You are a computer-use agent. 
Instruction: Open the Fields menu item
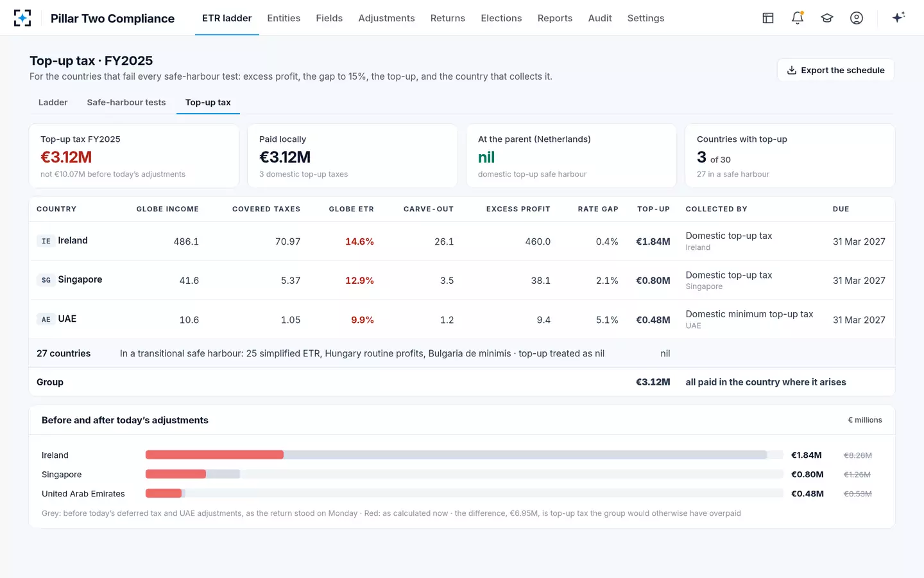click(x=329, y=18)
